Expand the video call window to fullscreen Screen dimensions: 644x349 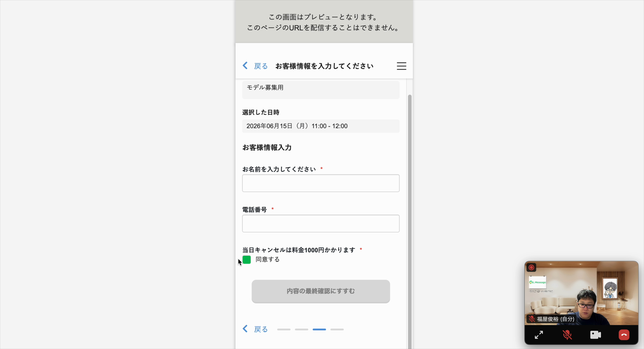(539, 335)
